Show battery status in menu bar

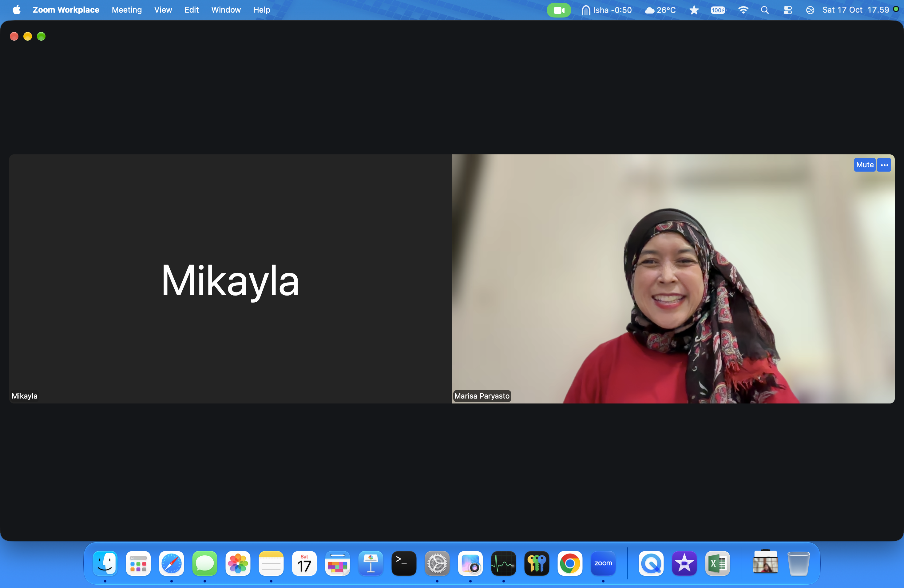[718, 10]
